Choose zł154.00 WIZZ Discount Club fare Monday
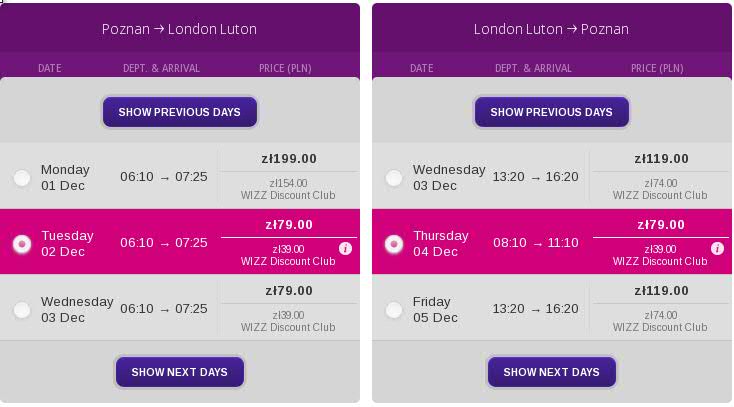Screen dimensions: 734x407 [288, 189]
